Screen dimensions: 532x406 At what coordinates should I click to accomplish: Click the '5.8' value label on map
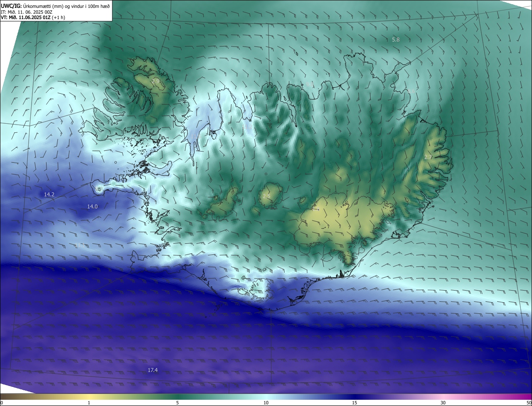(396, 40)
